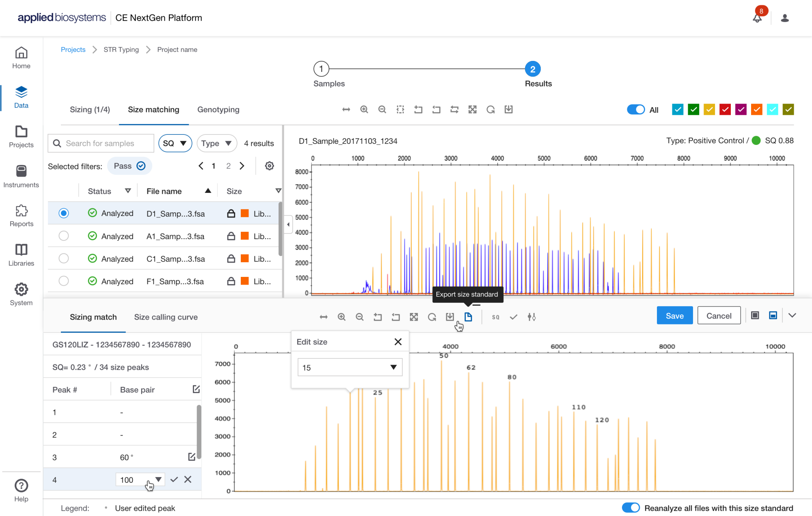Toggle the All dyes switch
Screen dimensions: 812x516
[x=636, y=110]
